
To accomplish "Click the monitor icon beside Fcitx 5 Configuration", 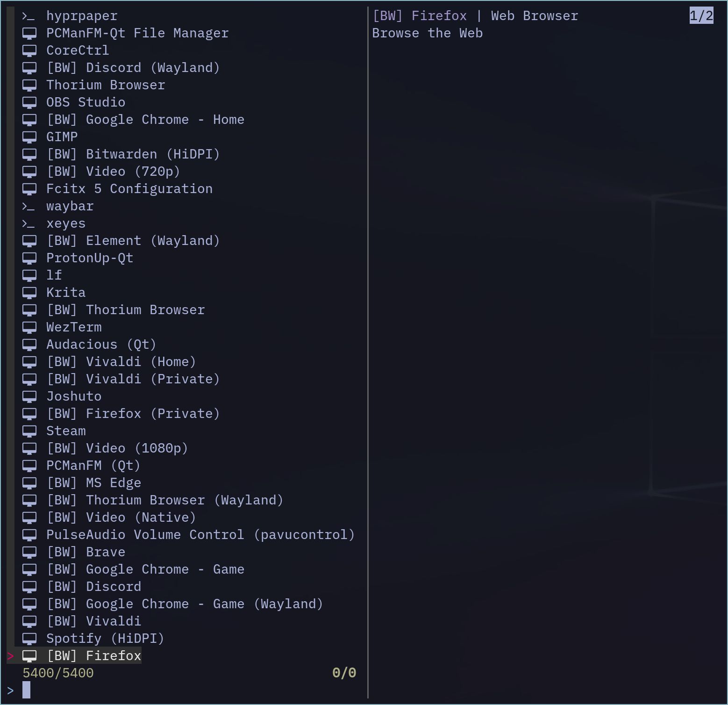I will (x=29, y=189).
